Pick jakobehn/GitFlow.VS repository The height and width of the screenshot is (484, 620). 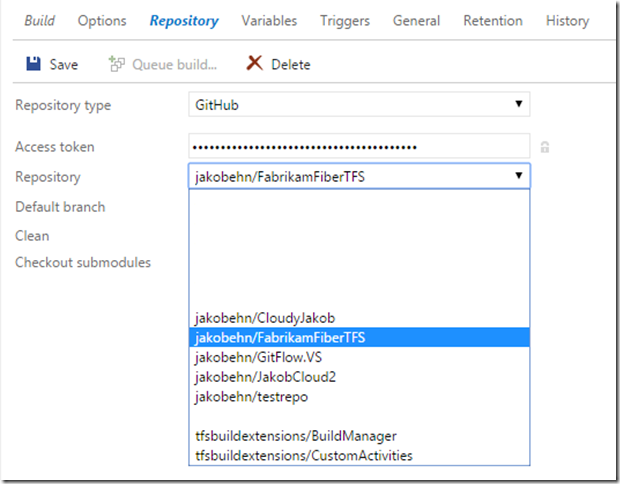pos(359,357)
